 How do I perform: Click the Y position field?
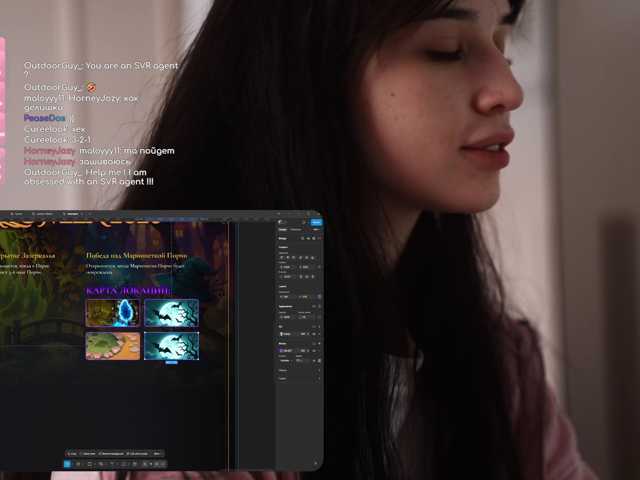(306, 267)
